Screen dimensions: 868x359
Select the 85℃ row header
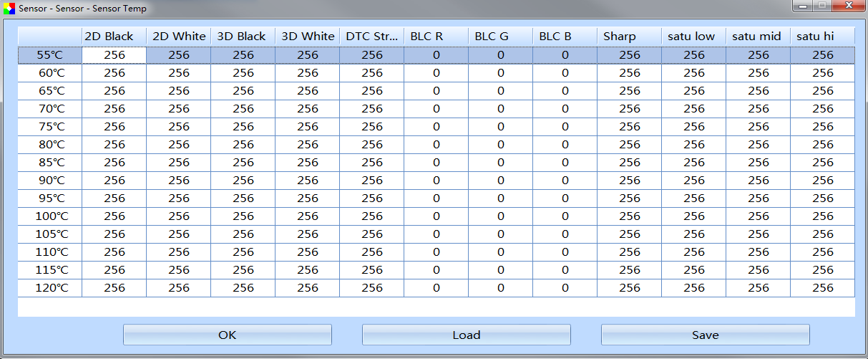click(x=50, y=163)
